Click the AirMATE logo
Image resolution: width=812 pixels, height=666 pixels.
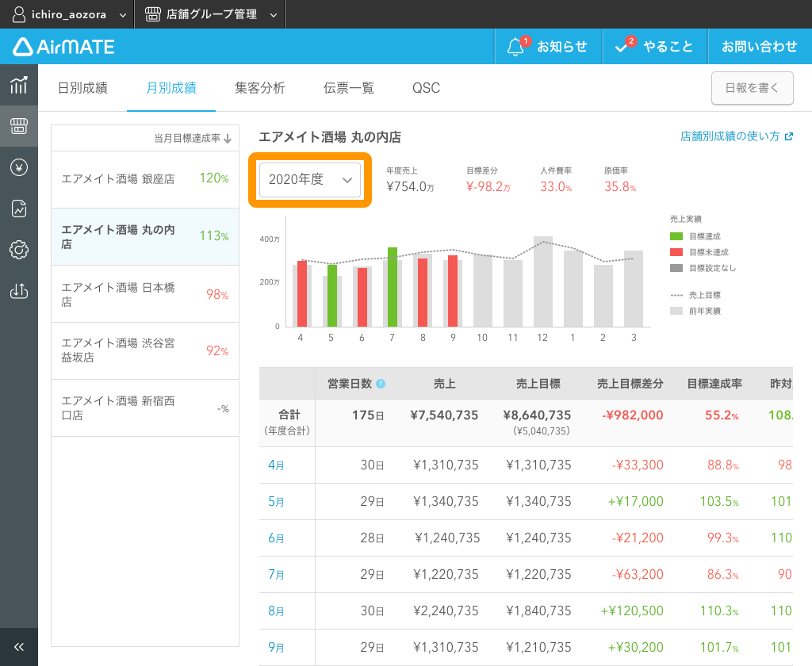pyautogui.click(x=63, y=47)
